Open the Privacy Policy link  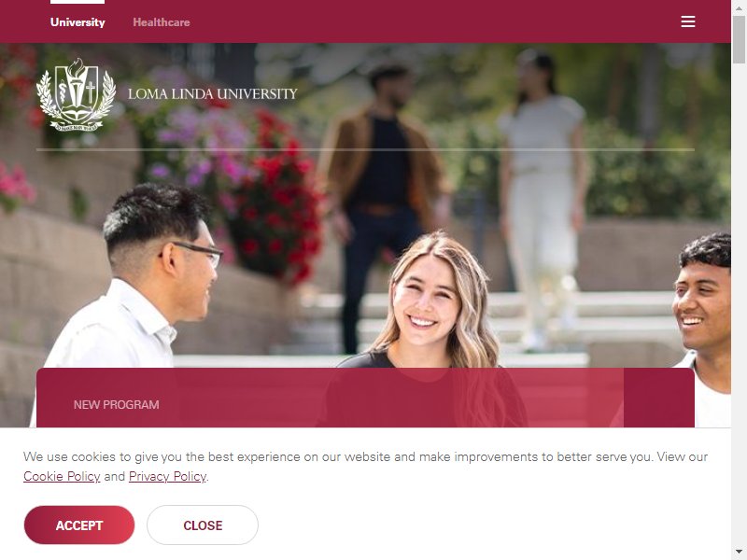pyautogui.click(x=168, y=476)
